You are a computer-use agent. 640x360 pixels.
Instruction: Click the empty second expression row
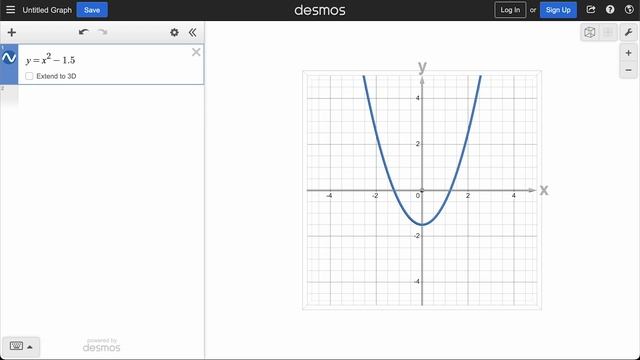(x=102, y=97)
